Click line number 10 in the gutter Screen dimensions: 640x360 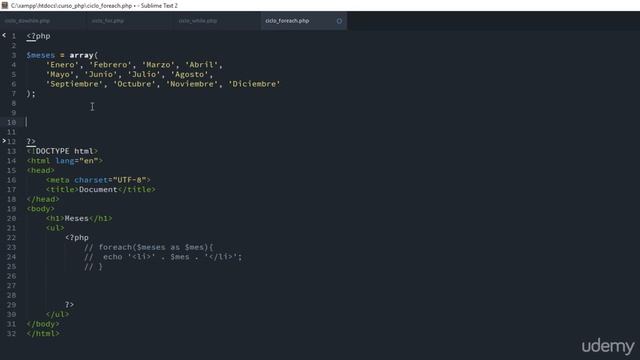(x=11, y=122)
